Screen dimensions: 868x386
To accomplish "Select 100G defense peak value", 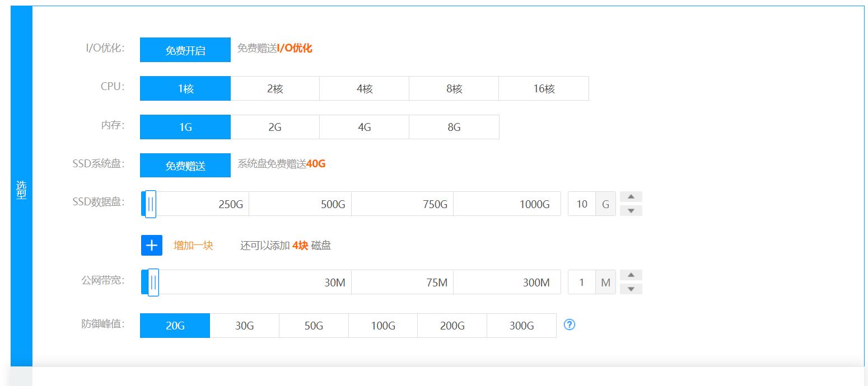I will 382,325.
